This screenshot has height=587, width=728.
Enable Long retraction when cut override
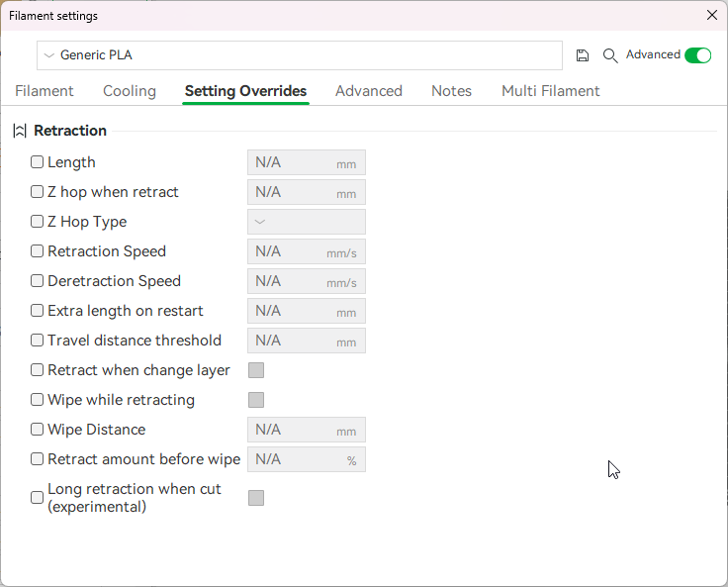[38, 497]
